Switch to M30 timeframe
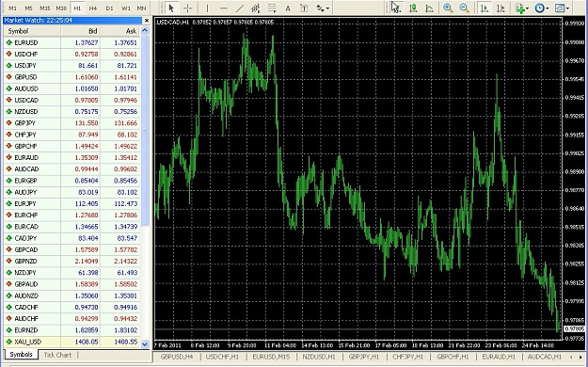 (61, 8)
